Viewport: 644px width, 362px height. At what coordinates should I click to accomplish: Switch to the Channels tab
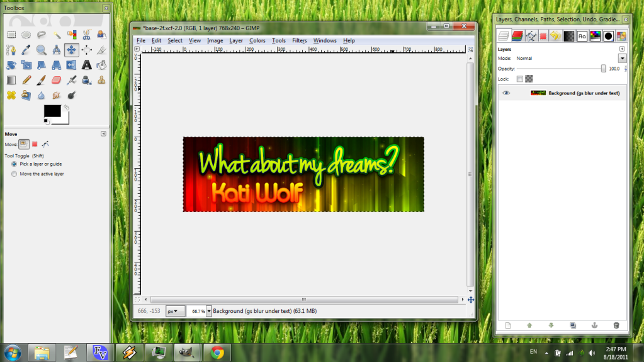click(x=517, y=36)
